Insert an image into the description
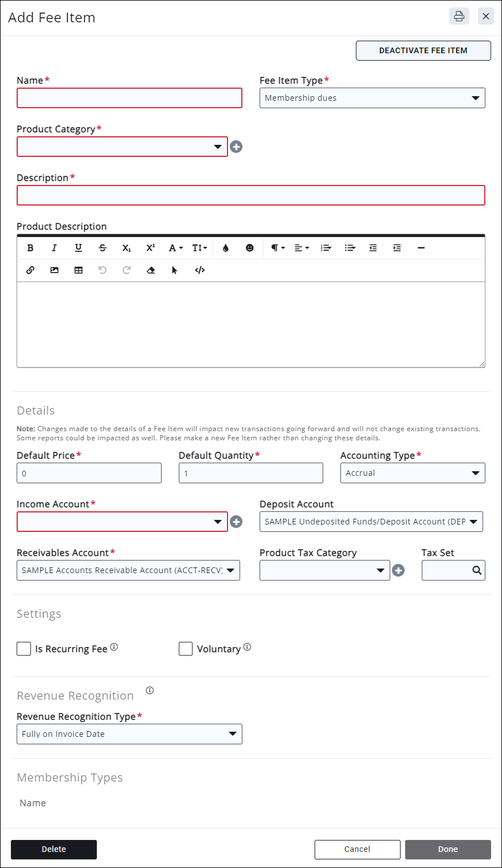Viewport: 502px width, 868px height. 54,270
